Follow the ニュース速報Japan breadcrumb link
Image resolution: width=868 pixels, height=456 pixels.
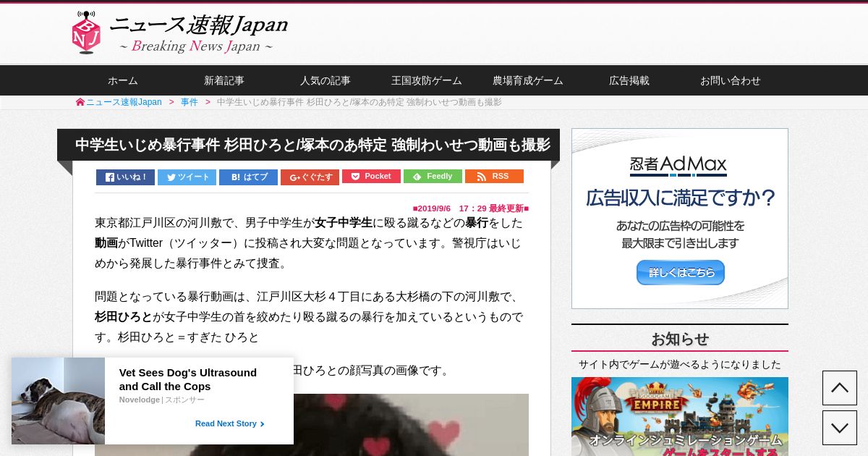(124, 102)
